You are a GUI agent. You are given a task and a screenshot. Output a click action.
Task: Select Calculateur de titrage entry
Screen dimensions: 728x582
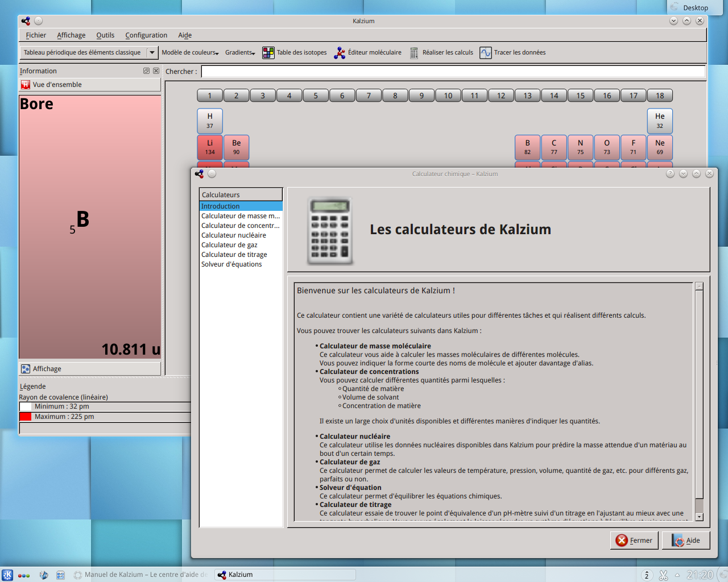click(241, 255)
